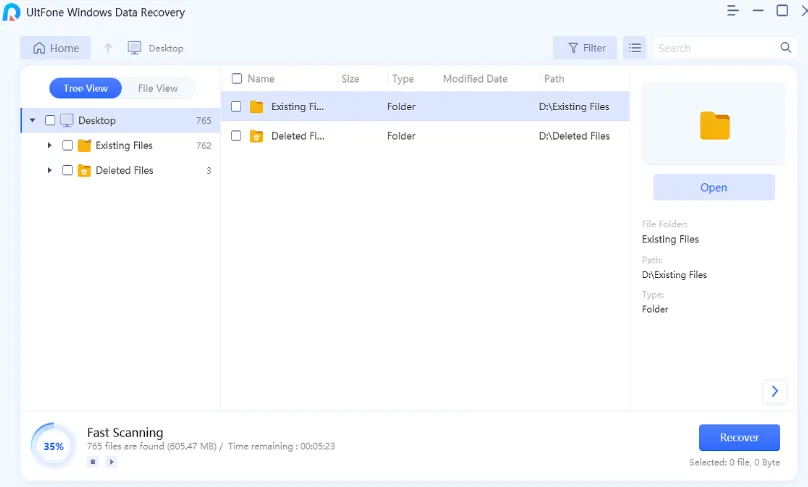Viewport: 808px width, 487px height.
Task: Click D:\Existing Files path cell in list
Action: point(574,107)
